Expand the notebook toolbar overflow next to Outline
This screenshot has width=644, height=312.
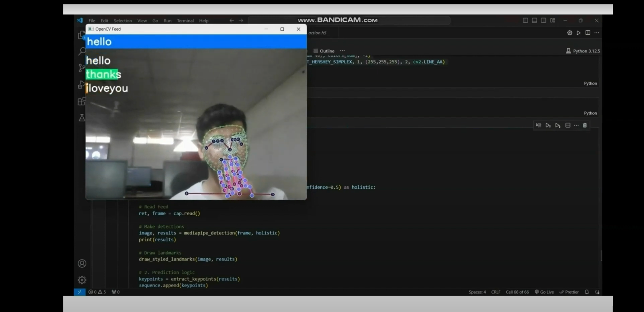coord(342,51)
